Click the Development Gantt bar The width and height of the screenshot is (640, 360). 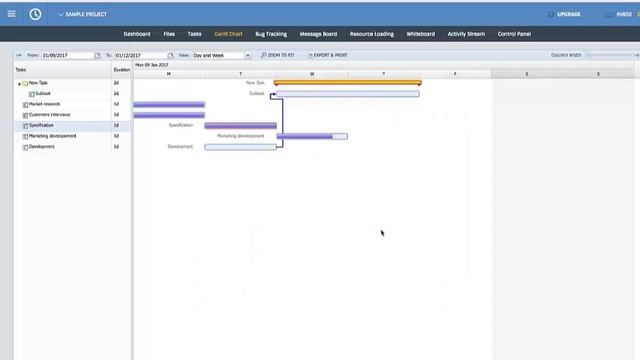(x=240, y=147)
